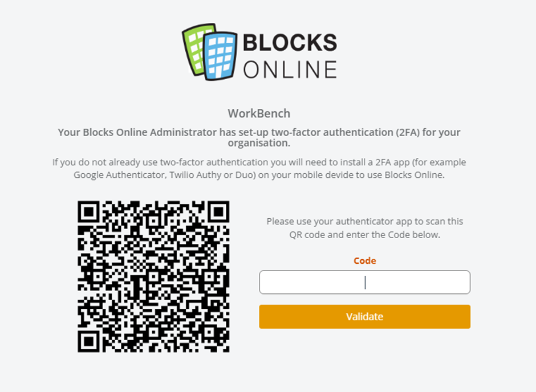Click the blue building in Blocks Online logo

point(220,56)
